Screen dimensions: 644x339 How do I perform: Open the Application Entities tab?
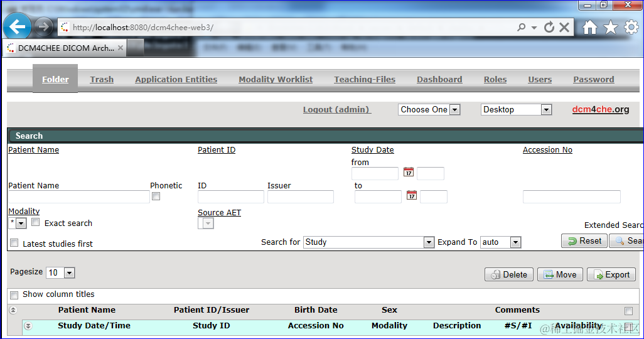176,79
